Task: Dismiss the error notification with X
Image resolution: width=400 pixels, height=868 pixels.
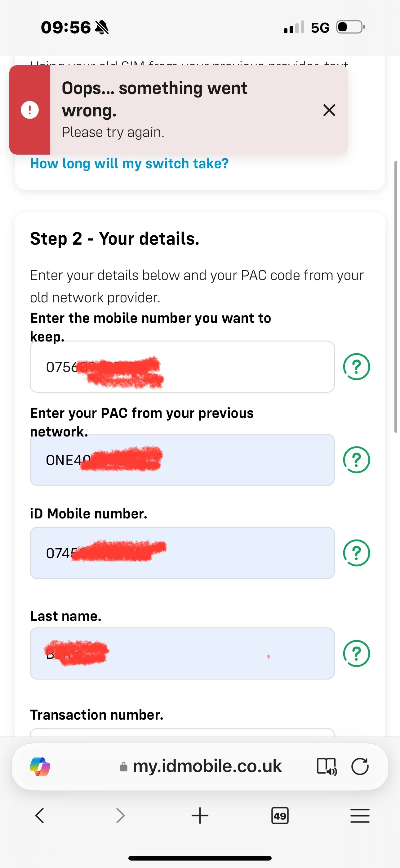Action: (329, 110)
